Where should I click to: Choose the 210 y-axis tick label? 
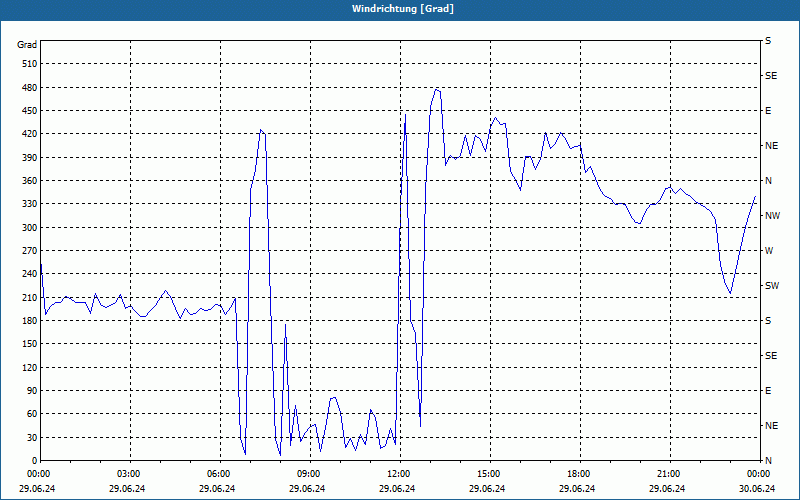(30, 297)
